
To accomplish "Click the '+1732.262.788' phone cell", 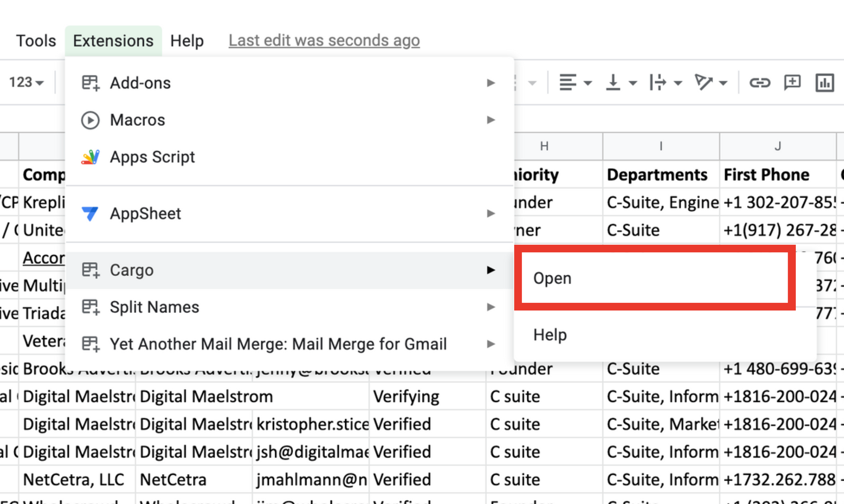I will [778, 480].
